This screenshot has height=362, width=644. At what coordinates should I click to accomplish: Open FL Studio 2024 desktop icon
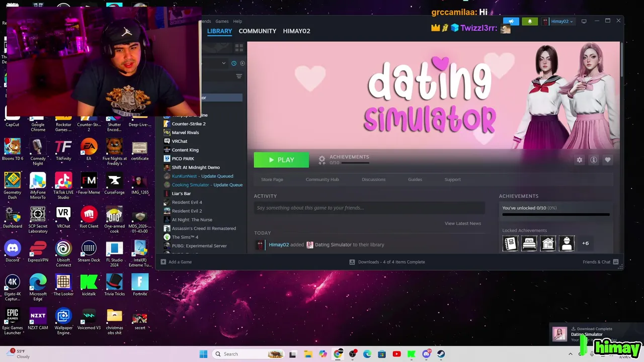[x=114, y=254]
